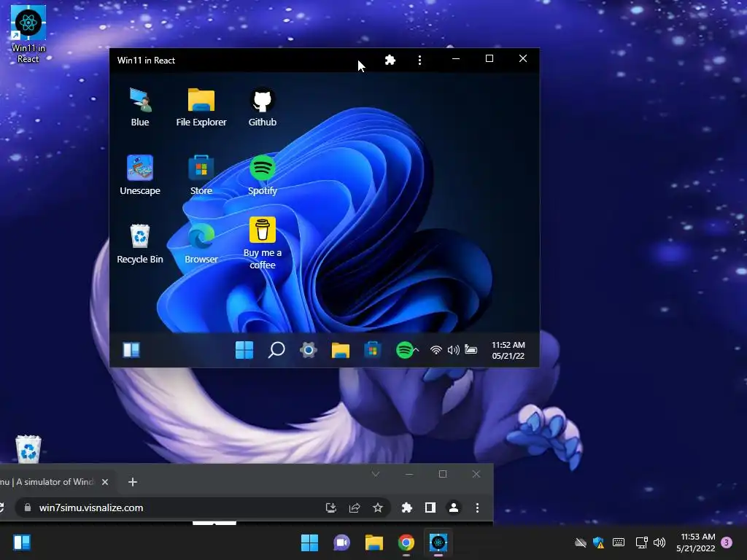Open the clock showing 11:53 AM 5/21/2022
This screenshot has width=747, height=560.
(x=695, y=542)
